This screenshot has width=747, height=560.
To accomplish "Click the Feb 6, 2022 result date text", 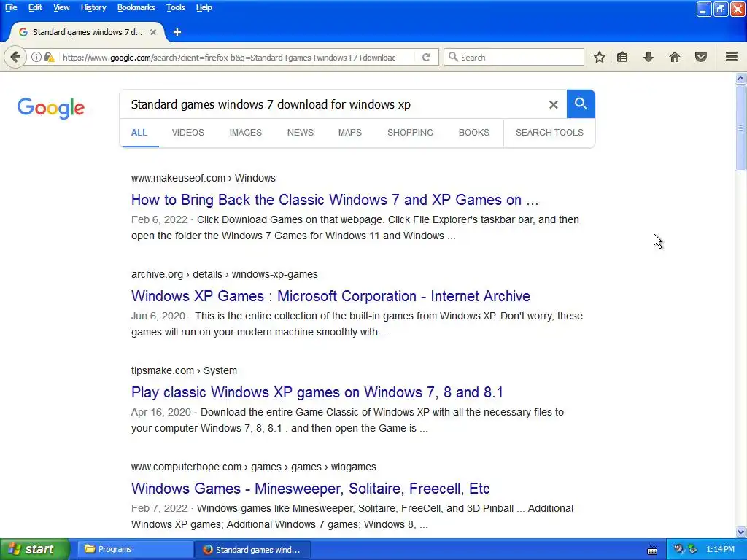I will pos(159,219).
